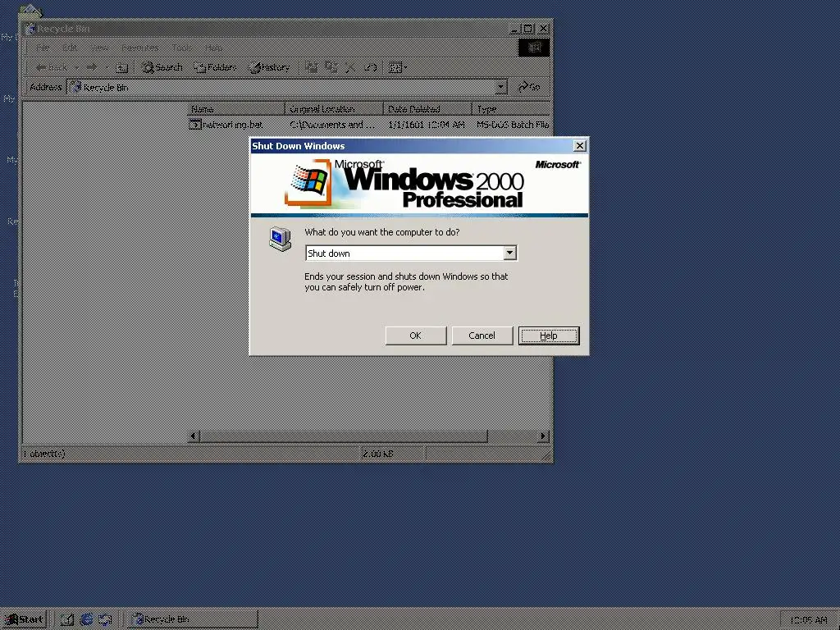Click the Up folder icon in Recycle Bin

coord(122,67)
